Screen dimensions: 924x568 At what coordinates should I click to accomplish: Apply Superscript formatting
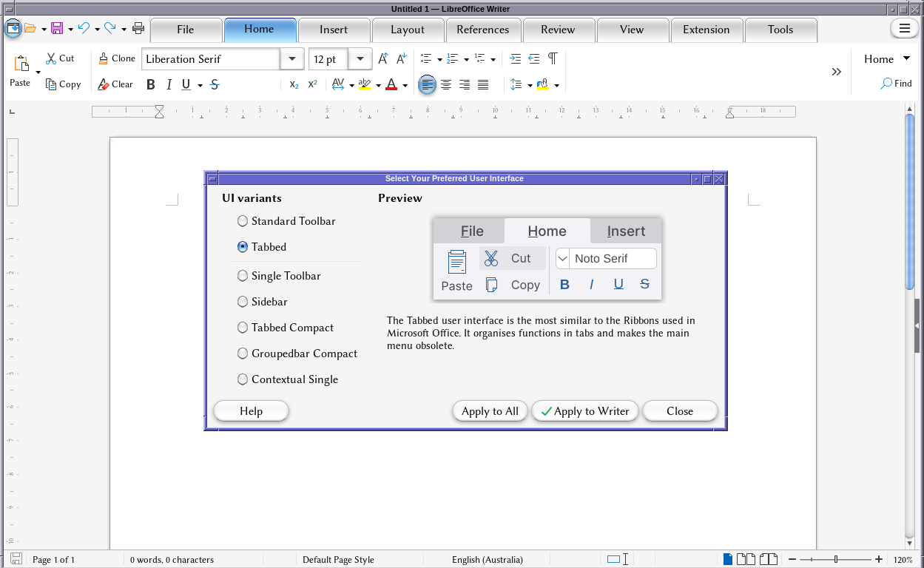[312, 85]
